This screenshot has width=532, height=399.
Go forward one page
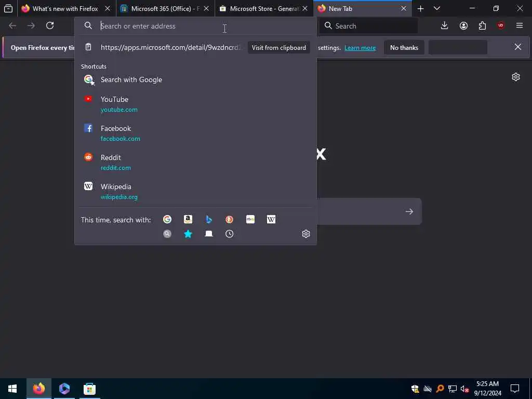point(31,25)
